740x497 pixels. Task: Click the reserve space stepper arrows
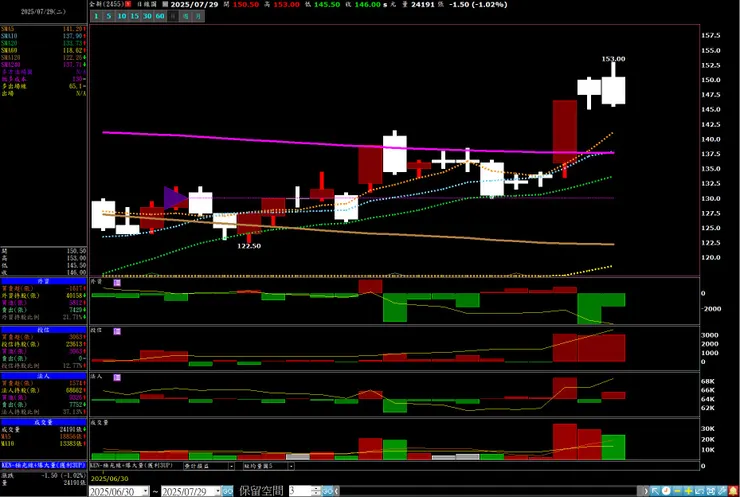[316, 491]
